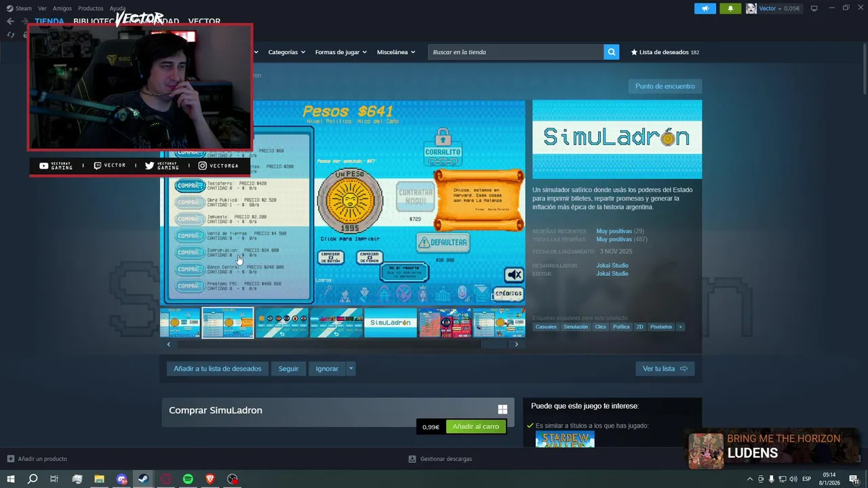Screen dimensions: 868x488
Task: Open network status tray icon
Action: click(x=782, y=479)
